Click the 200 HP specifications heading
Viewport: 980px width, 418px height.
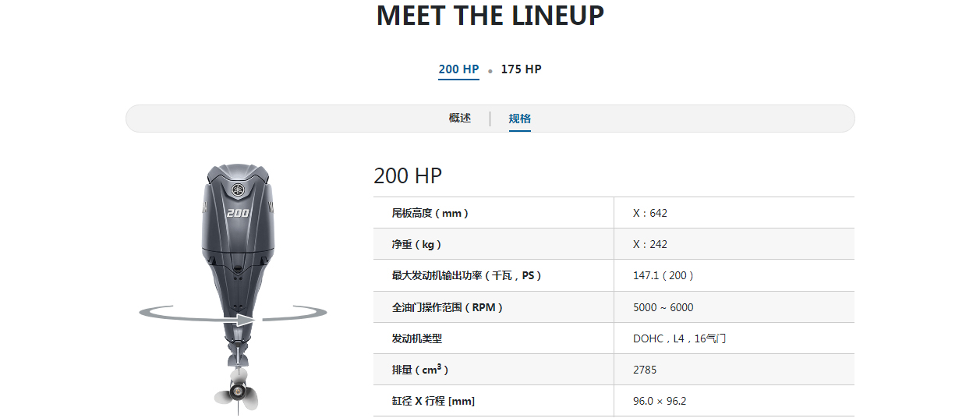(x=408, y=175)
